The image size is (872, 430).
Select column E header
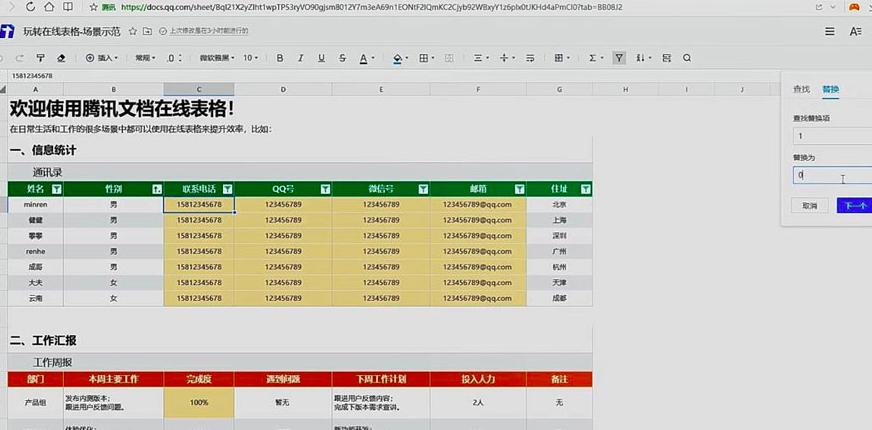[381, 89]
